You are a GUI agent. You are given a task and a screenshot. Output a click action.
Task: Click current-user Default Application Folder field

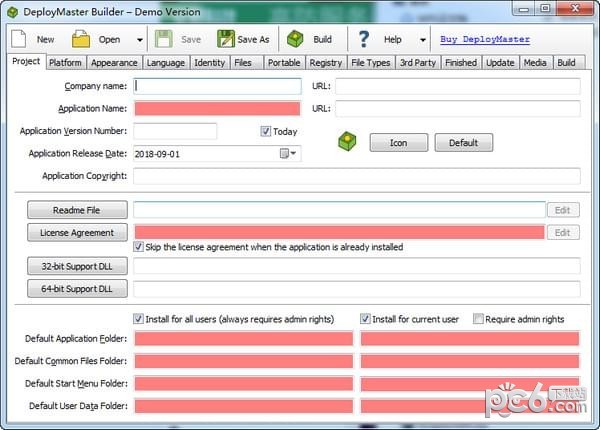click(470, 339)
